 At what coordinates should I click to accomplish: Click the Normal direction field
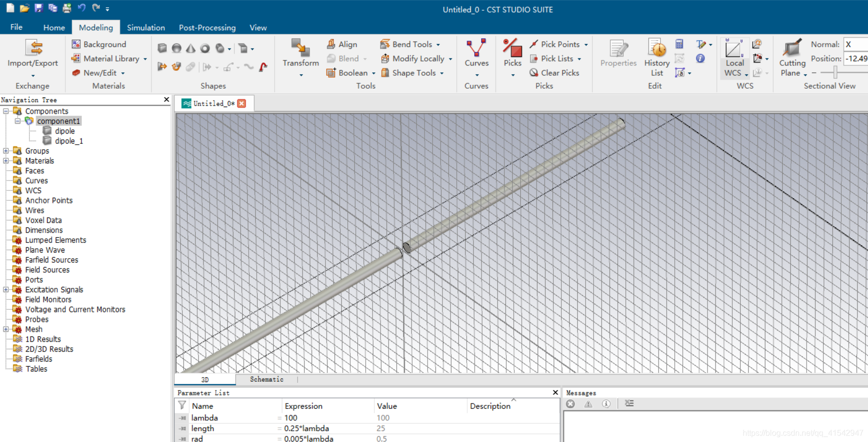[x=856, y=44]
